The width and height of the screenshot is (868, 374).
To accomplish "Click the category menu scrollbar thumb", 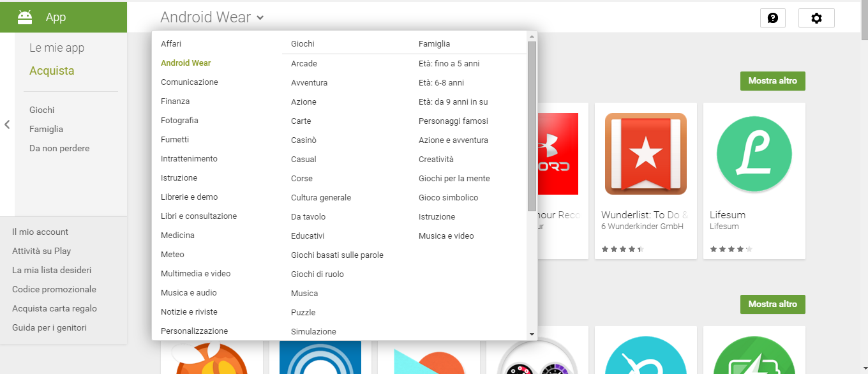I will (x=532, y=126).
